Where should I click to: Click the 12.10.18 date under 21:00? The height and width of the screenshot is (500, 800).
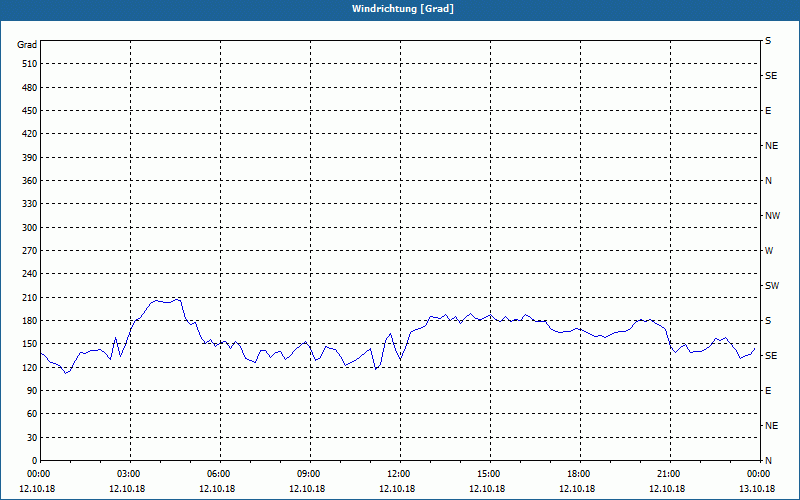(x=667, y=489)
